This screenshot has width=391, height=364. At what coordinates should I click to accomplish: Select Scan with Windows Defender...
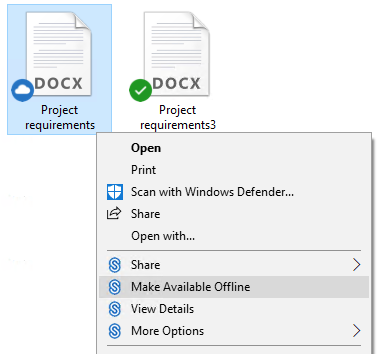[234, 192]
